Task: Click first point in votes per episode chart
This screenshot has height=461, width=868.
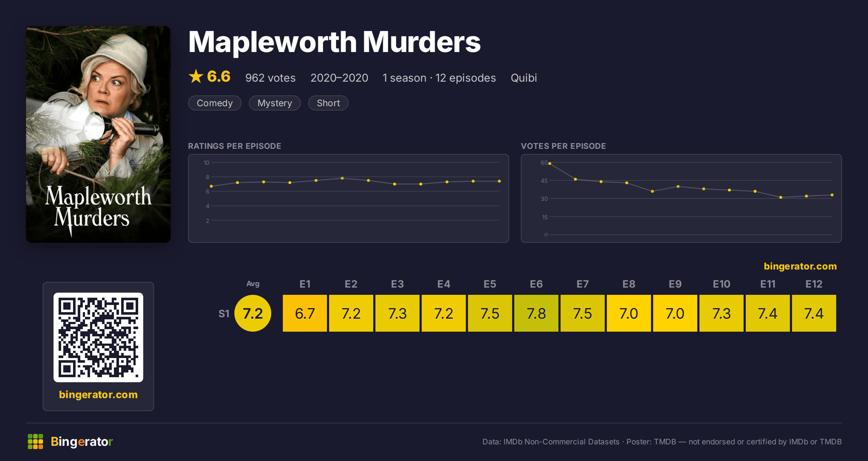Action: pyautogui.click(x=550, y=164)
